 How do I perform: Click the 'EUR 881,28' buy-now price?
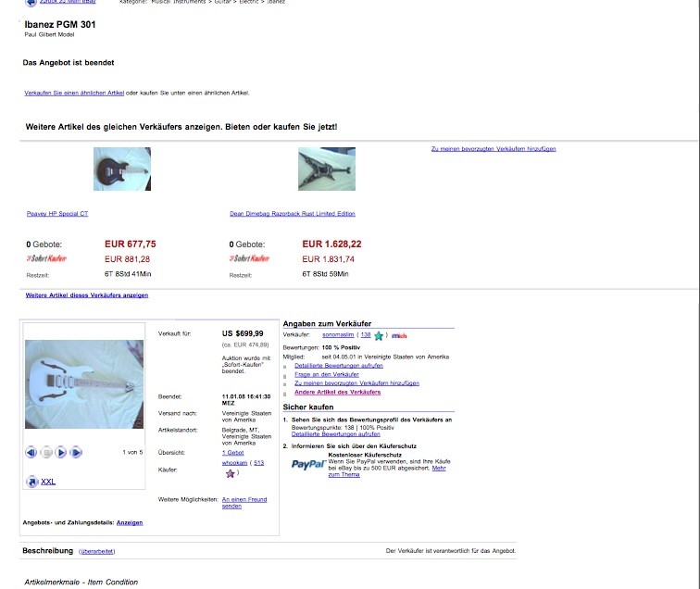[x=127, y=259]
